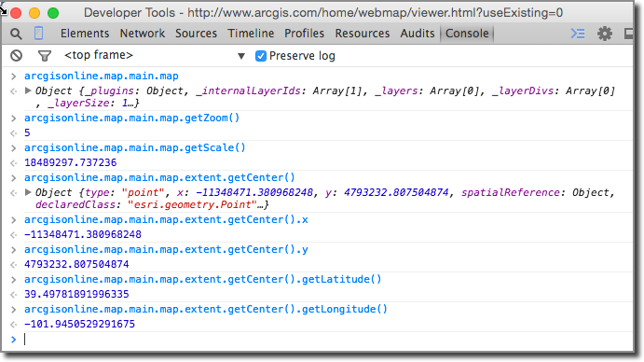This screenshot has width=644, height=362.
Task: Click the green window zoom button
Action: (x=53, y=13)
